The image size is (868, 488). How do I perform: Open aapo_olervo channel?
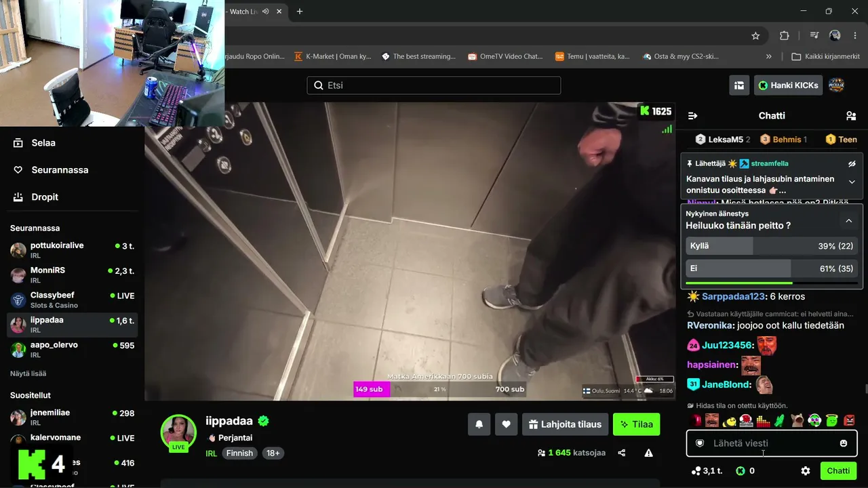click(72, 350)
